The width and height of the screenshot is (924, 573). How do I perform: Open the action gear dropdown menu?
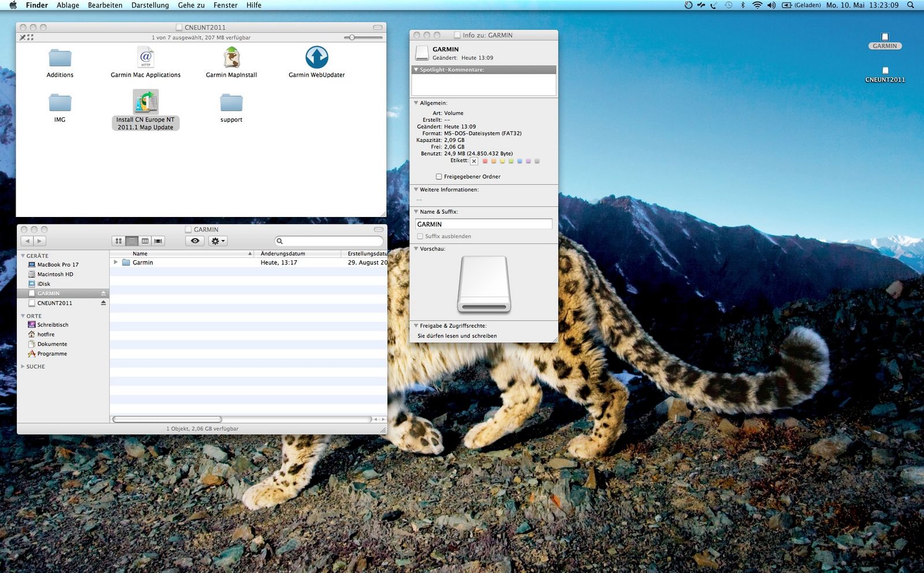[218, 241]
